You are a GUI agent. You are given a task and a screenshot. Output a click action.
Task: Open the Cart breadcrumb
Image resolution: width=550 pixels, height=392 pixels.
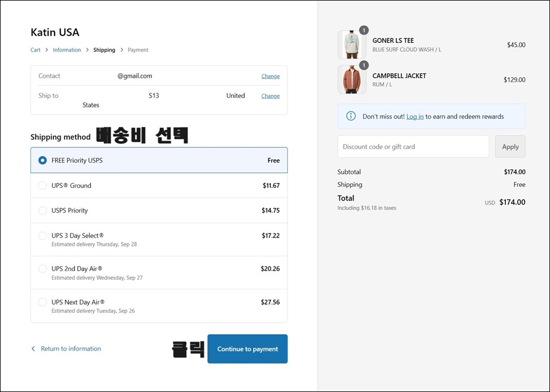coord(36,50)
